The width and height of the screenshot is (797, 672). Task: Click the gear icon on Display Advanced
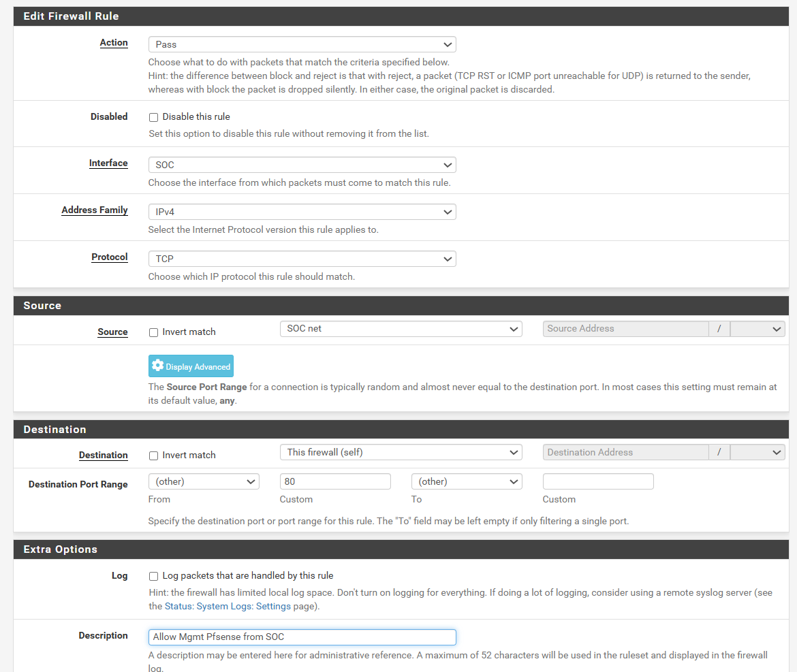click(x=158, y=366)
